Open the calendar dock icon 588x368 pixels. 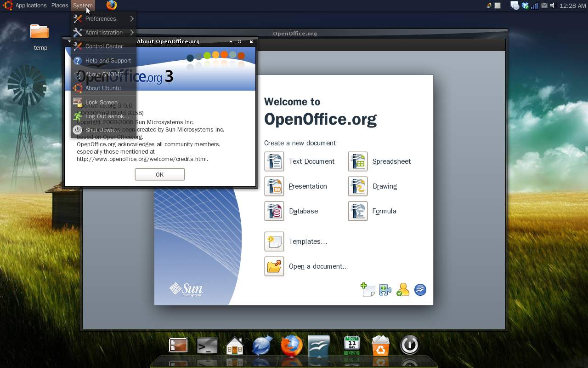click(352, 345)
